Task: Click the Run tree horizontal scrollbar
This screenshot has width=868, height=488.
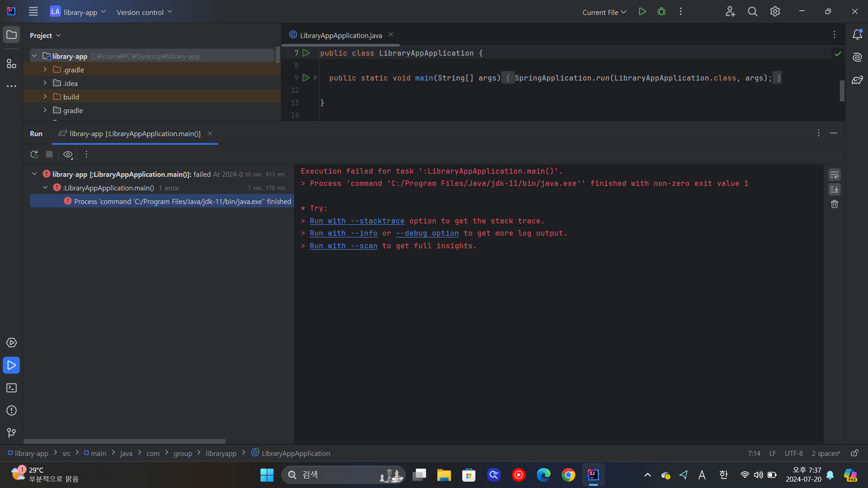Action: point(124,441)
